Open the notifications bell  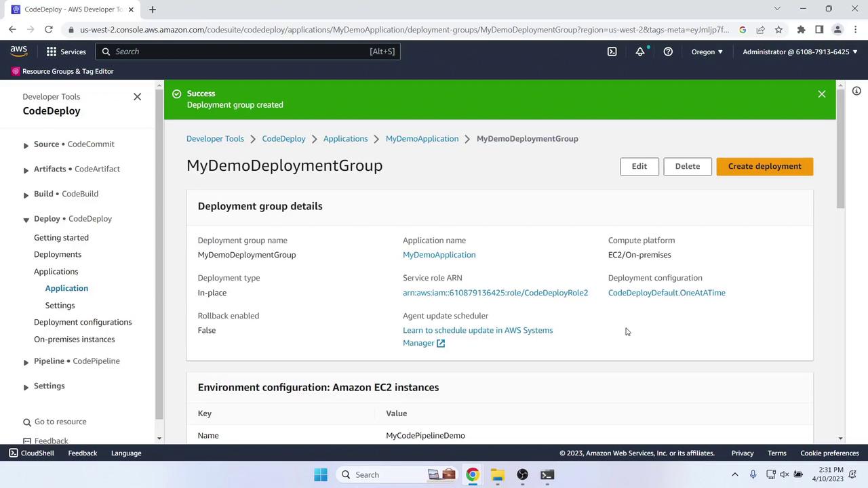click(x=639, y=52)
